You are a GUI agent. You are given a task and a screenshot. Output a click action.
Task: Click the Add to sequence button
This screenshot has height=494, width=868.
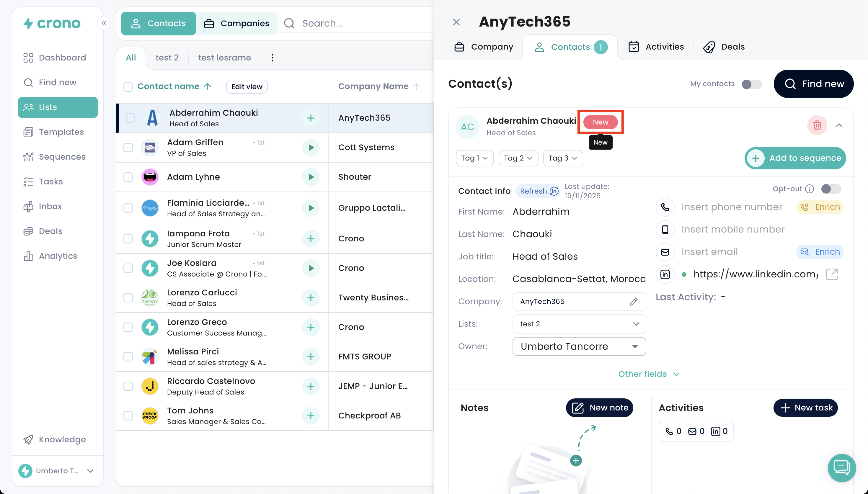(795, 158)
